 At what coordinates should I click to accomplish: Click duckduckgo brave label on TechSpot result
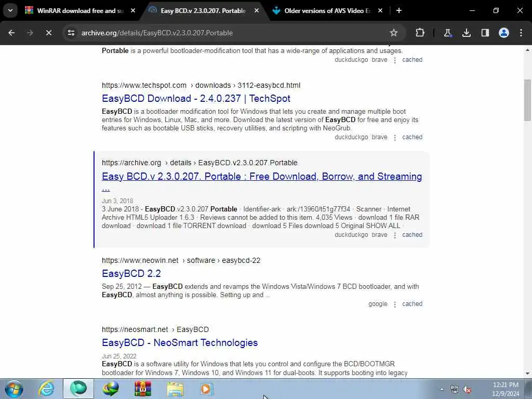[361, 137]
